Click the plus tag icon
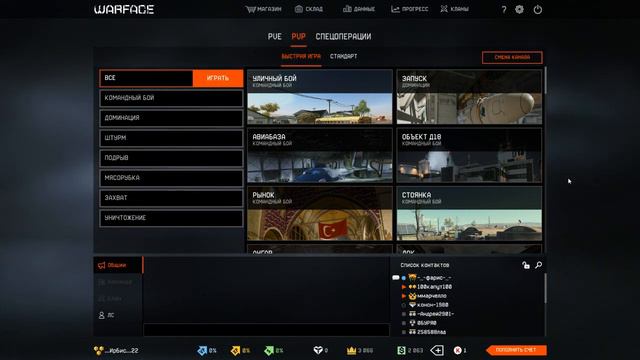 click(437, 350)
